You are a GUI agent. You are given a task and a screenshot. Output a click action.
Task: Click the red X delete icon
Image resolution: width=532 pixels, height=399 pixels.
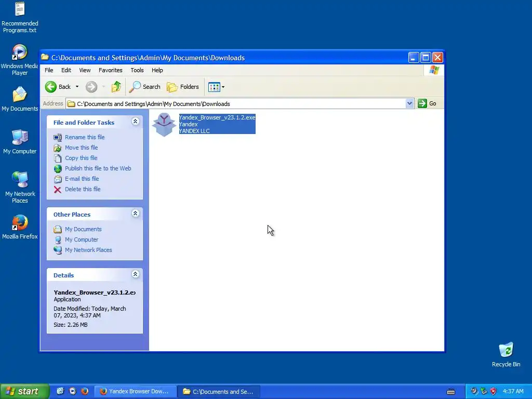pyautogui.click(x=58, y=189)
